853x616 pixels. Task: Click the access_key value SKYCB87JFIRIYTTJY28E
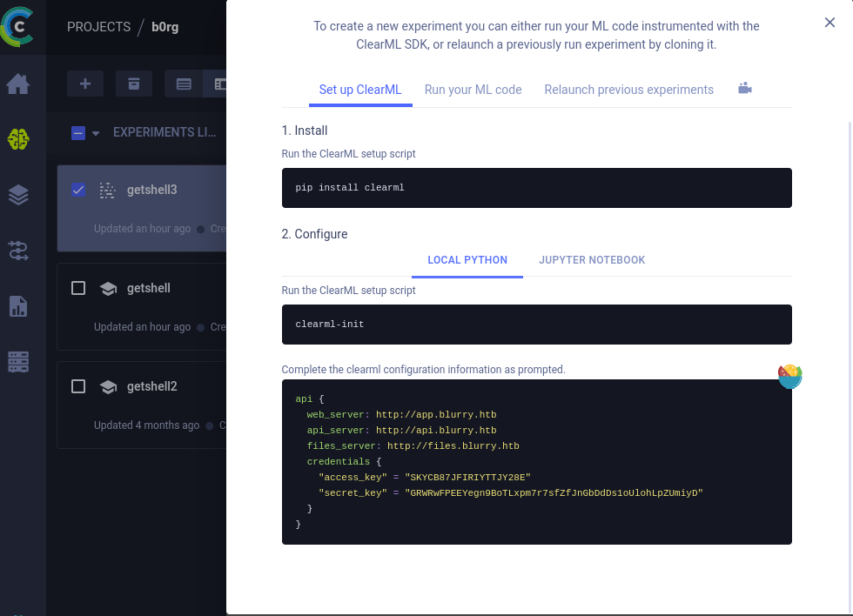pyautogui.click(x=468, y=478)
